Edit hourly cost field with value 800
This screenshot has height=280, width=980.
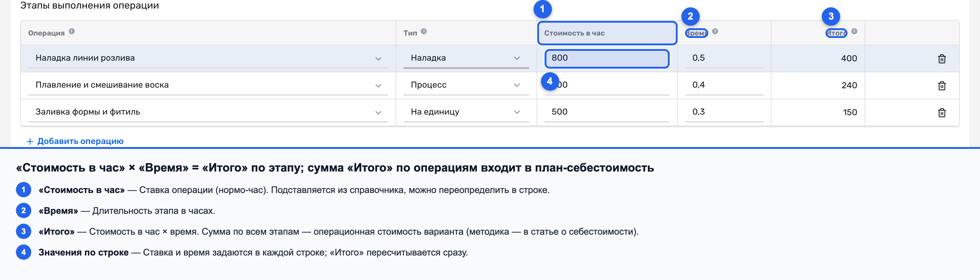tap(607, 59)
